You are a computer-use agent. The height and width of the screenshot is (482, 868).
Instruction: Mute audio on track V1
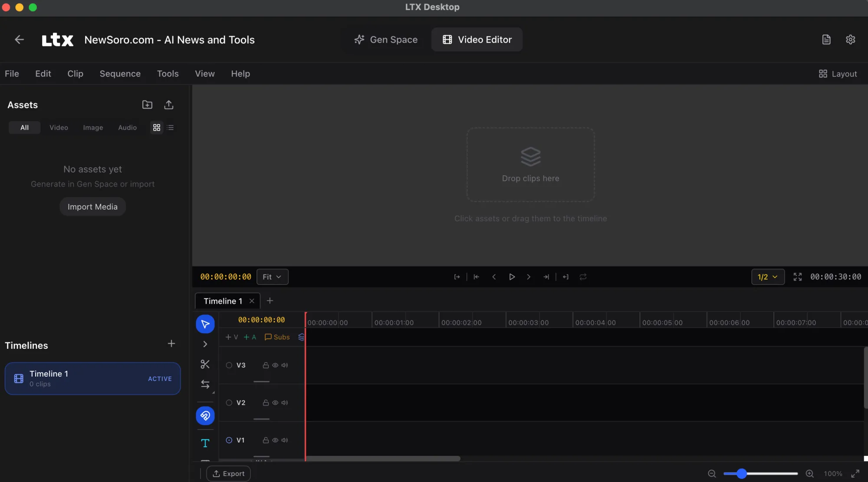point(285,440)
